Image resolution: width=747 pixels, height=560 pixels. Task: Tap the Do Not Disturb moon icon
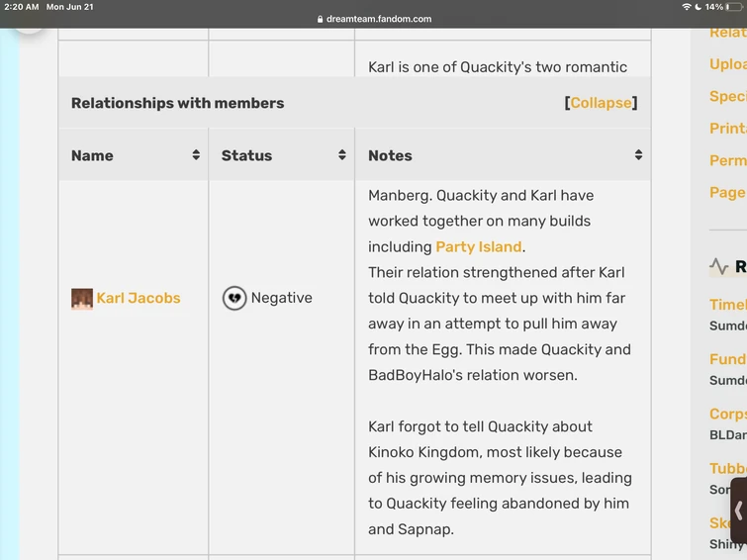point(699,7)
